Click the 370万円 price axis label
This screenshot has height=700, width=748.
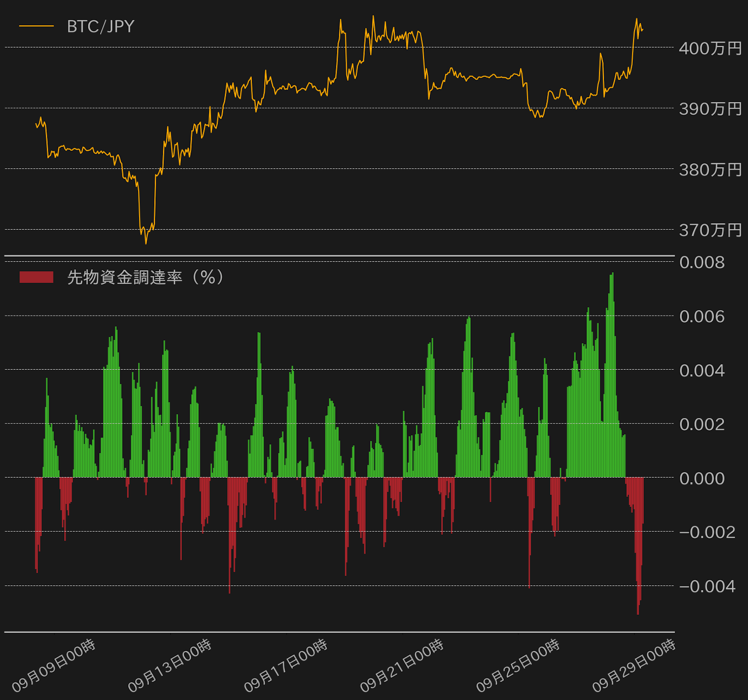tap(710, 229)
